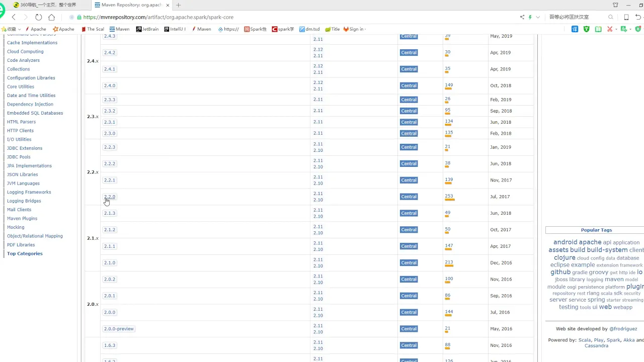Open the Top Categories link
644x362 pixels.
click(25, 253)
